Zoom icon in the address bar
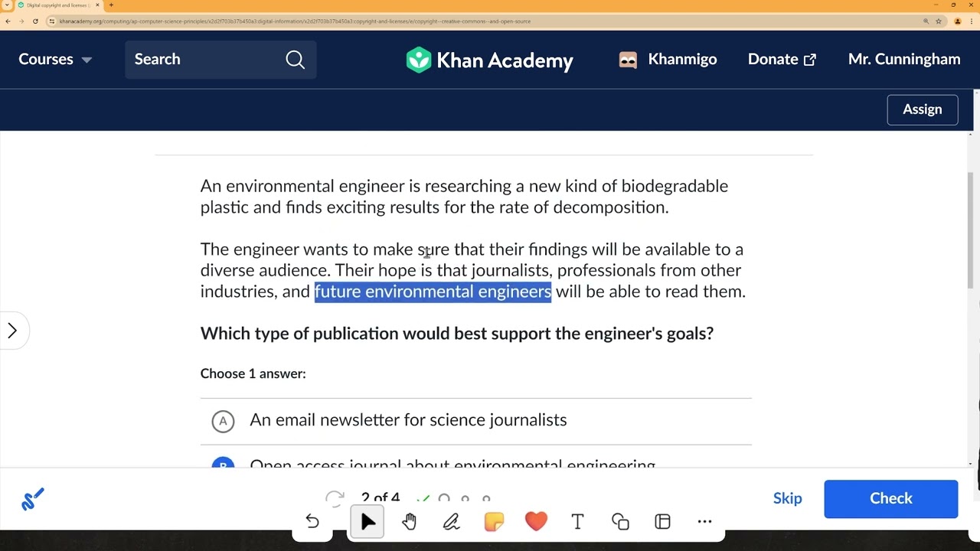980x551 pixels. click(x=926, y=21)
